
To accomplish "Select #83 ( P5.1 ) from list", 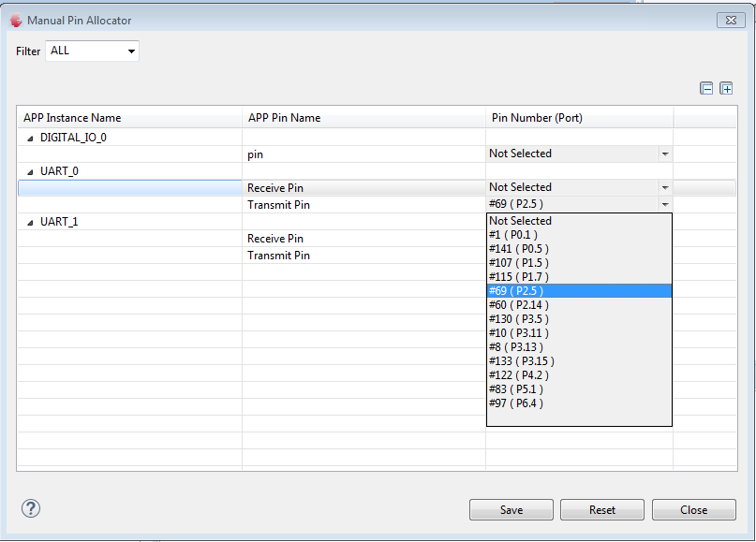I will 579,388.
